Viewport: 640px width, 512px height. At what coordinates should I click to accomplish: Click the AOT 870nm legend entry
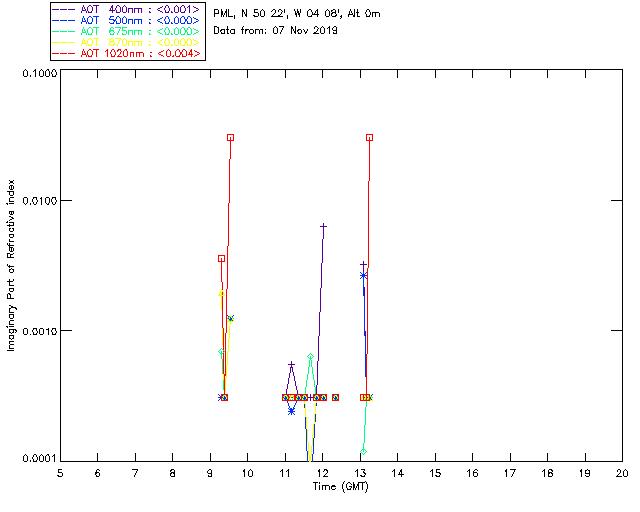[x=126, y=42]
